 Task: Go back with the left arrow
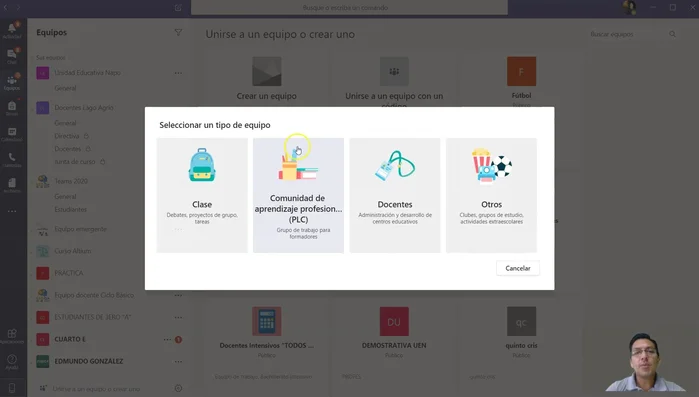[x=6, y=8]
